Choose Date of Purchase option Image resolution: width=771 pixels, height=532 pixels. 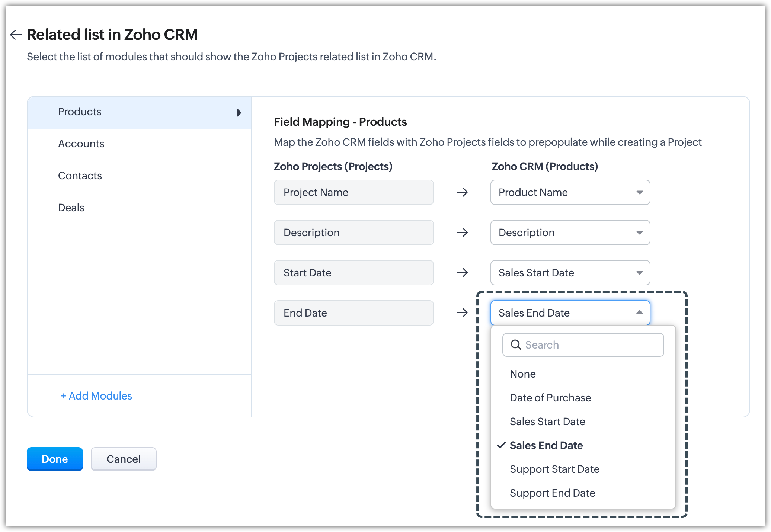point(550,398)
